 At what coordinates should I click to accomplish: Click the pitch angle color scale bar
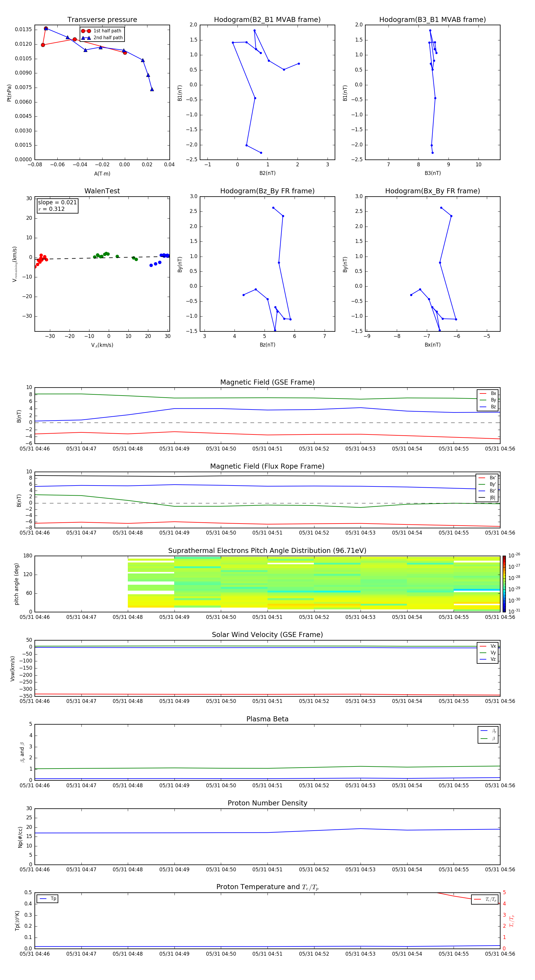[504, 584]
